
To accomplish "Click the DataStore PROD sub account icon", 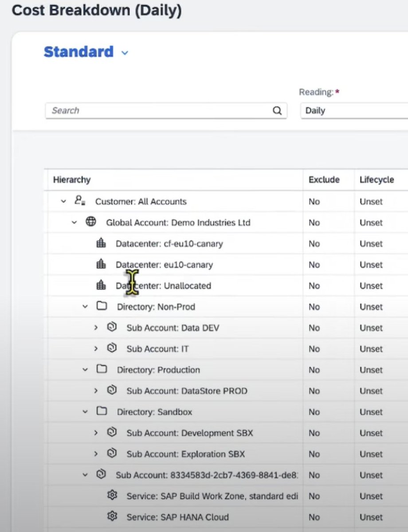I will [112, 391].
